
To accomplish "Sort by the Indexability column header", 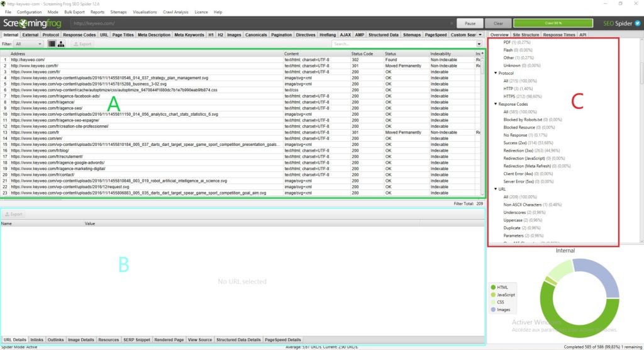I will pos(452,54).
